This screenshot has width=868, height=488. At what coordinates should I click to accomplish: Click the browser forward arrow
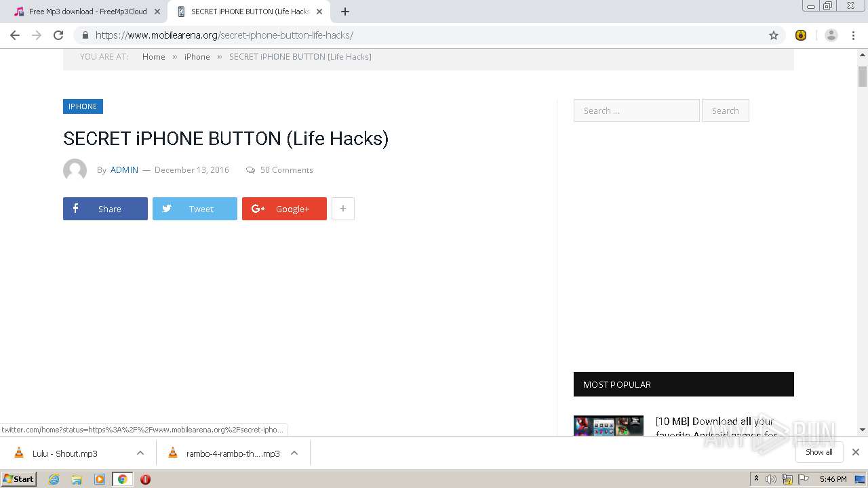pyautogui.click(x=37, y=35)
